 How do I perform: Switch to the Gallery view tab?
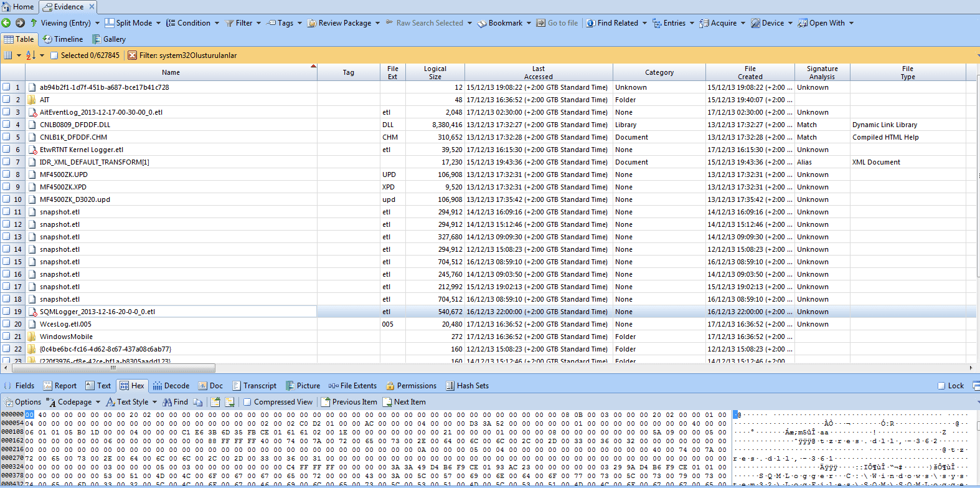(x=110, y=39)
